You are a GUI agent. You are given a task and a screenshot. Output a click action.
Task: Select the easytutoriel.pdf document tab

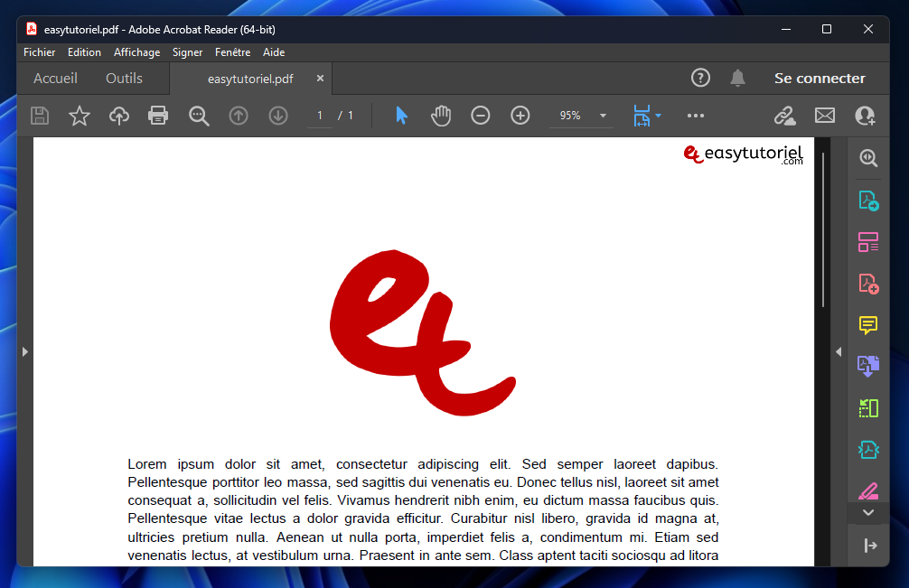[250, 79]
